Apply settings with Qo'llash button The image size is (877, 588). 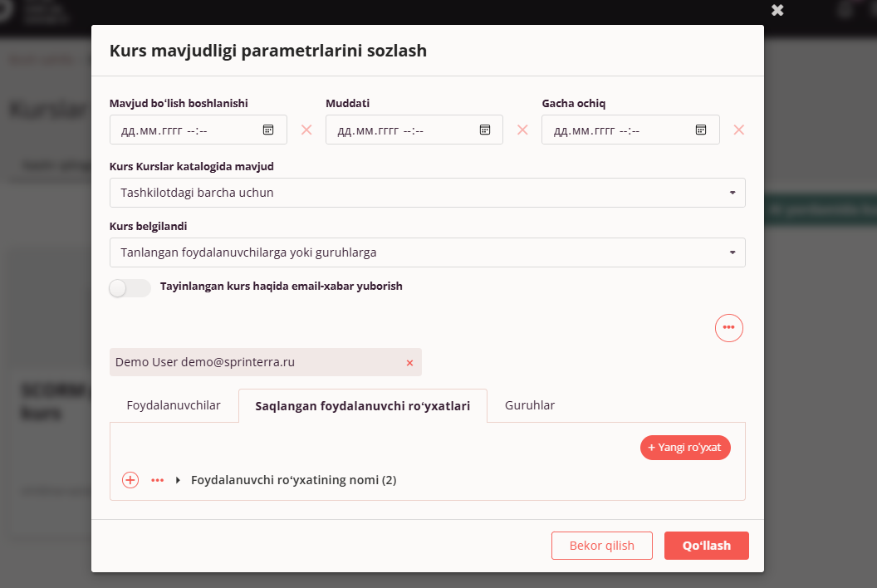[707, 546]
